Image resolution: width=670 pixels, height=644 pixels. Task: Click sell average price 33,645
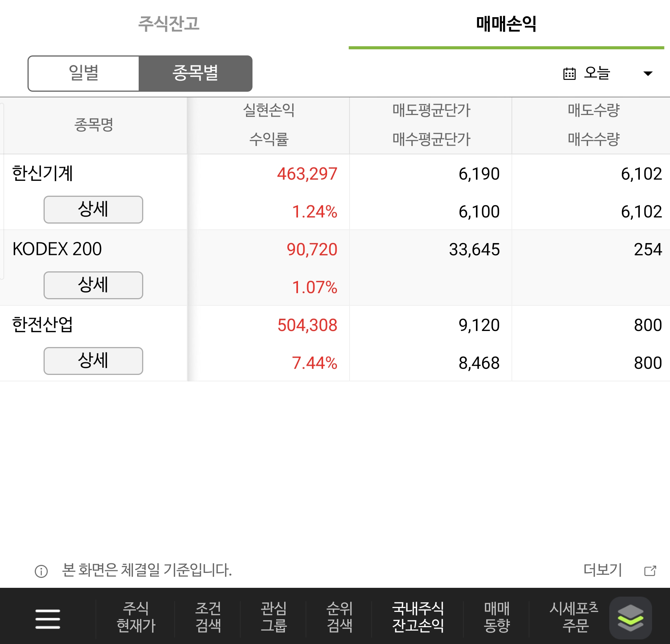pos(474,250)
